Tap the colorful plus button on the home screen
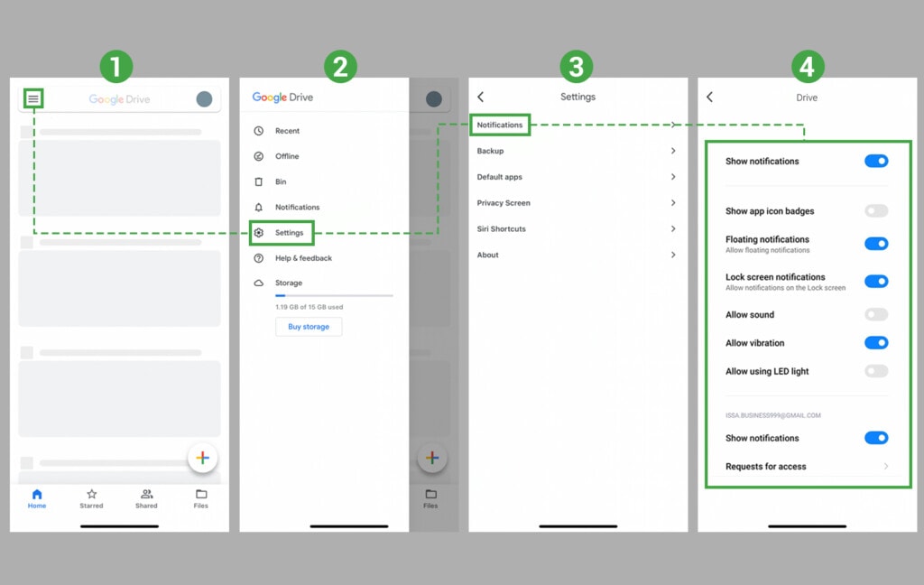 point(203,458)
